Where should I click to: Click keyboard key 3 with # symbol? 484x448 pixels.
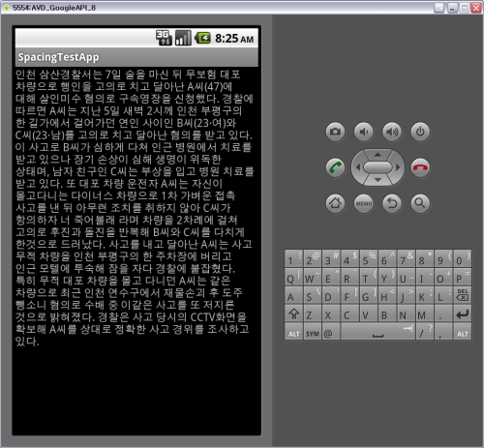(x=331, y=258)
